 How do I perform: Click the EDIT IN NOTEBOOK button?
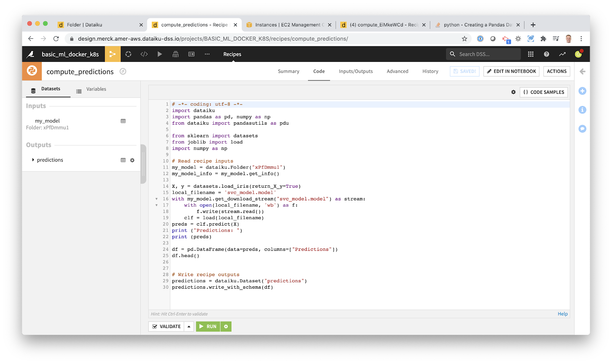click(x=511, y=71)
